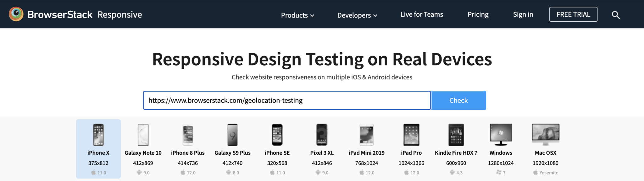This screenshot has width=644, height=181.
Task: Expand the Products dropdown menu
Action: (x=297, y=15)
